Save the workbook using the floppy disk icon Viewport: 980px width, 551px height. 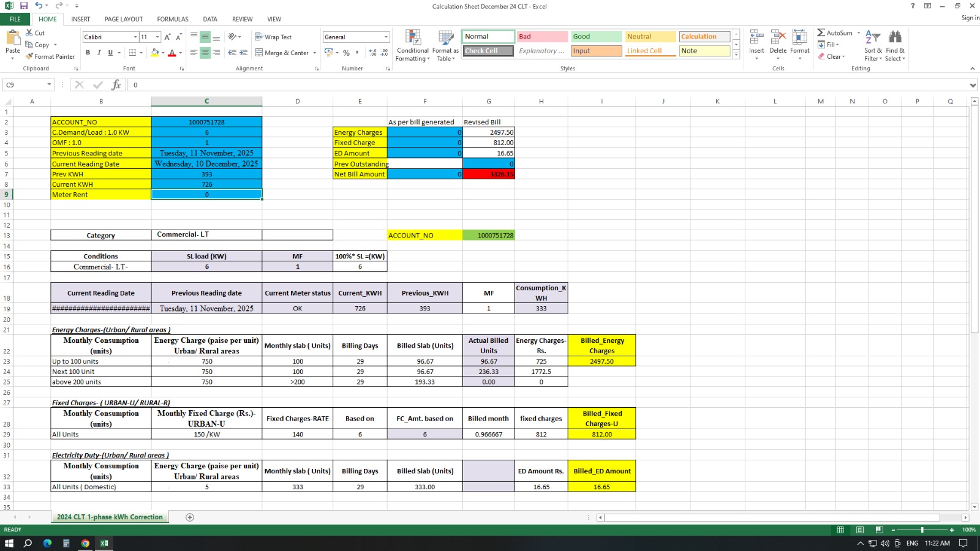click(24, 6)
